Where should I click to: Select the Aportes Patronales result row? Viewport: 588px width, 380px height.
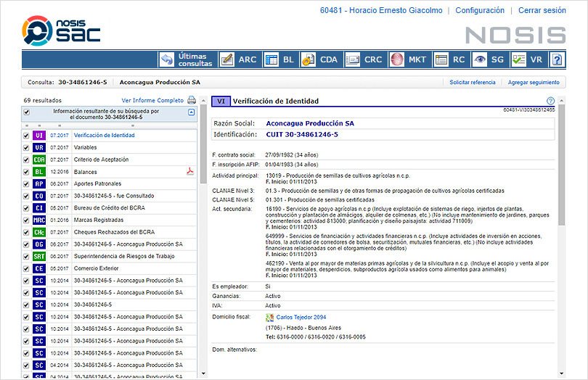tap(109, 183)
